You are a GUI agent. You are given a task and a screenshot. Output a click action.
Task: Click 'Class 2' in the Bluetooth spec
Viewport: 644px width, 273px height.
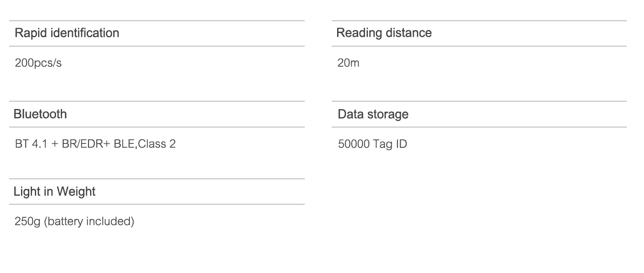pos(157,144)
